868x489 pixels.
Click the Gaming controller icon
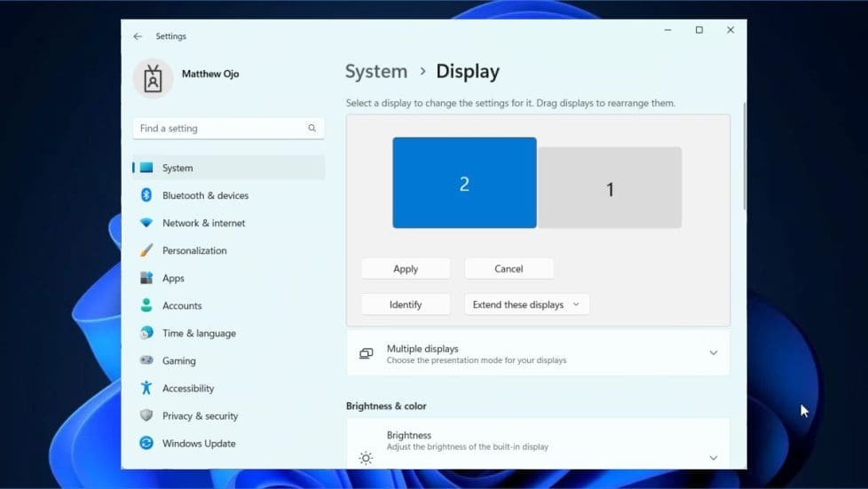[146, 360]
